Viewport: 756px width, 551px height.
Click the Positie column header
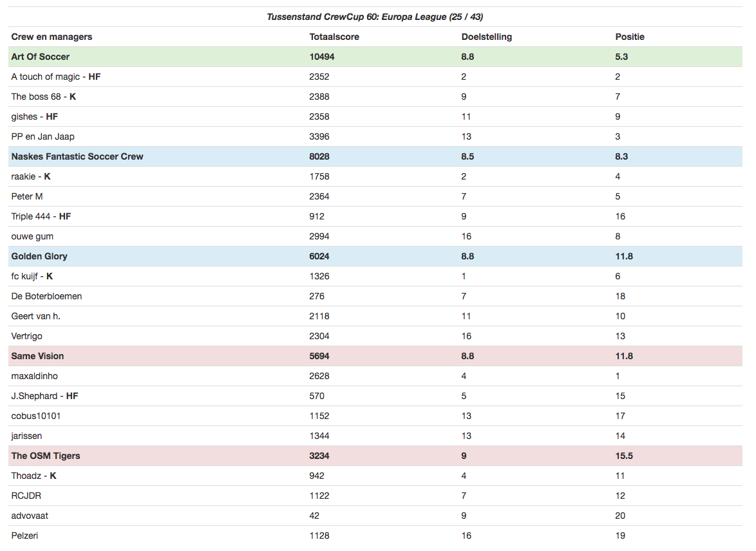[630, 37]
